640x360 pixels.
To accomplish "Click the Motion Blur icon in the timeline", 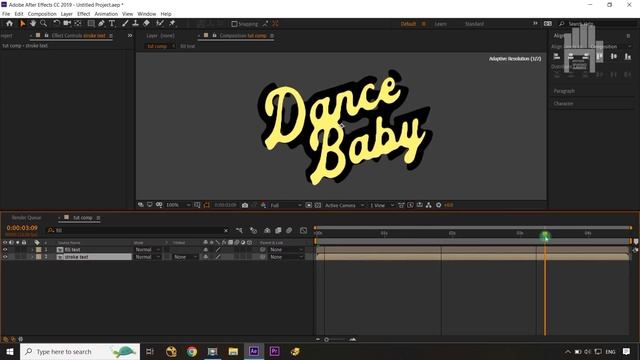I will [289, 231].
